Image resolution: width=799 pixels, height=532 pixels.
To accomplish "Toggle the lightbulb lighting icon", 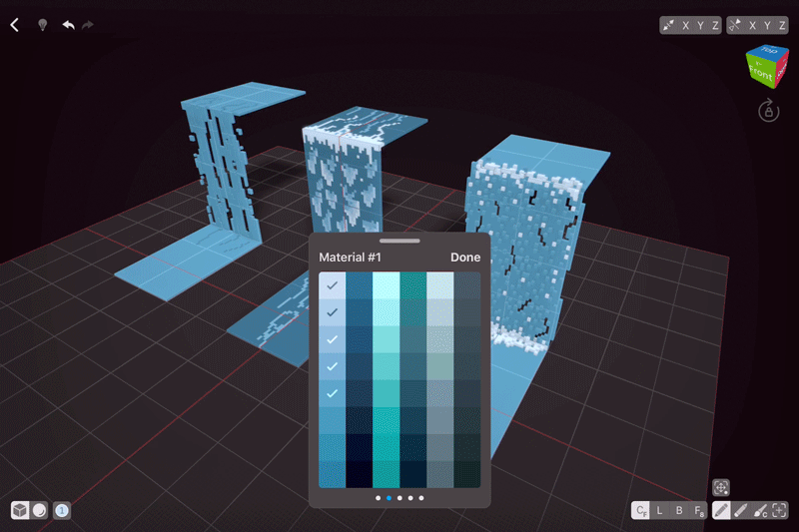I will (x=43, y=25).
